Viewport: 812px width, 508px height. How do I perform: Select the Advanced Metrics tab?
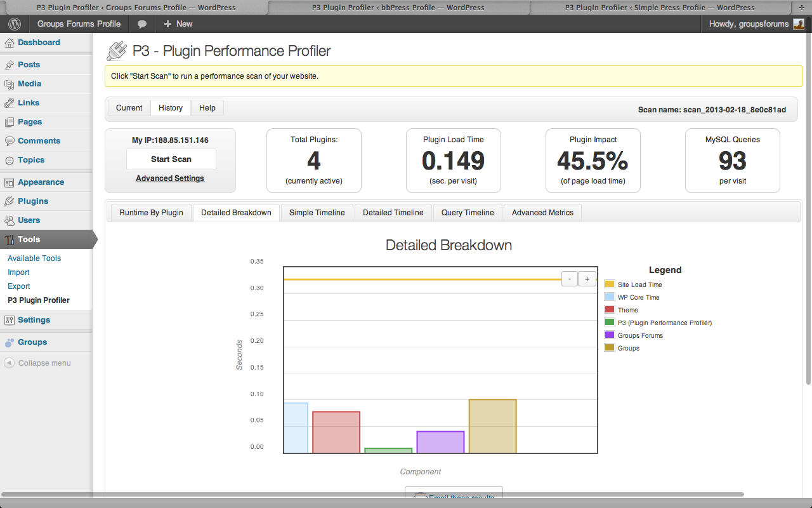tap(542, 213)
